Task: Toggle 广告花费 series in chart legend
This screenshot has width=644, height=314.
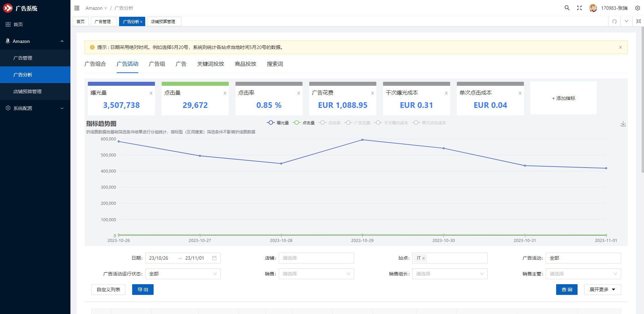Action: (x=358, y=123)
